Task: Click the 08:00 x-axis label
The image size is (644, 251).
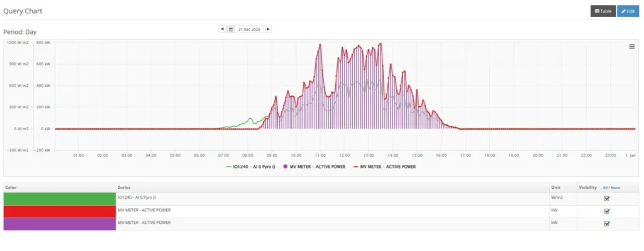Action: [x=248, y=155]
